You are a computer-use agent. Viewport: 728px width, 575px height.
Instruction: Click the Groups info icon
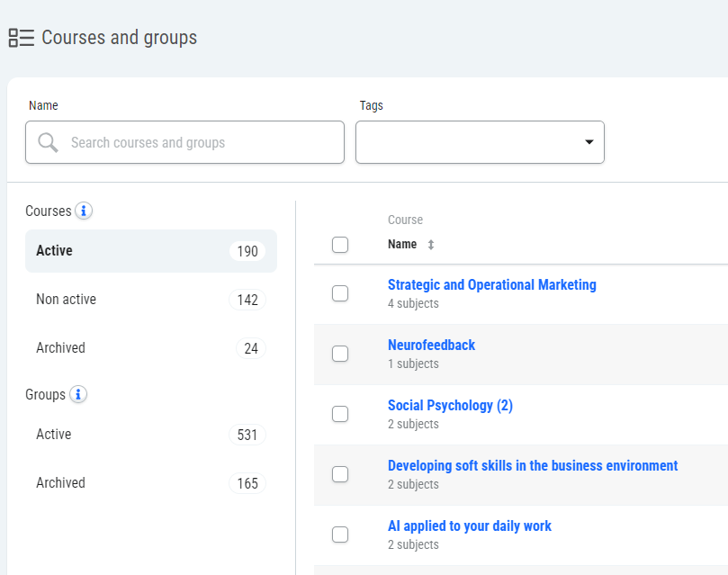click(x=78, y=394)
